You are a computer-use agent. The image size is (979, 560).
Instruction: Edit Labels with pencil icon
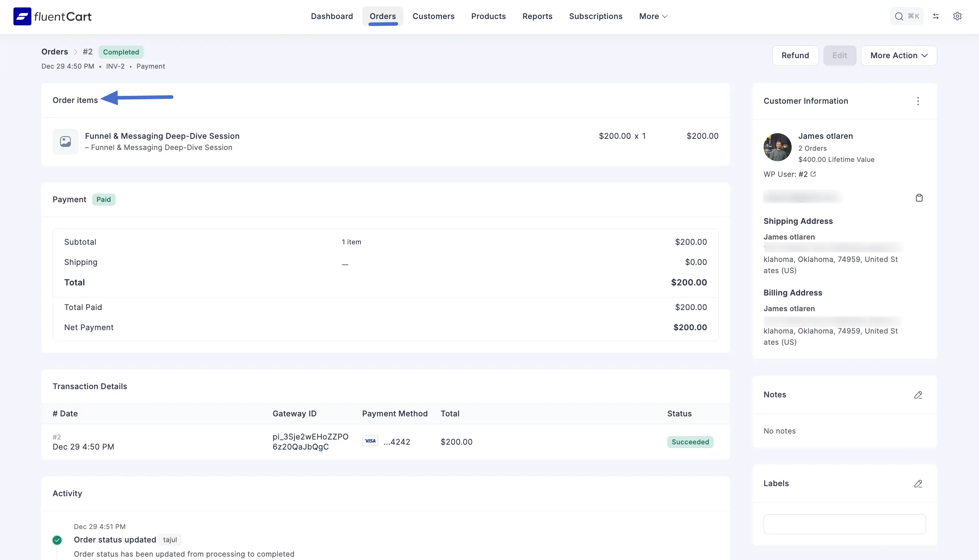[x=918, y=484]
